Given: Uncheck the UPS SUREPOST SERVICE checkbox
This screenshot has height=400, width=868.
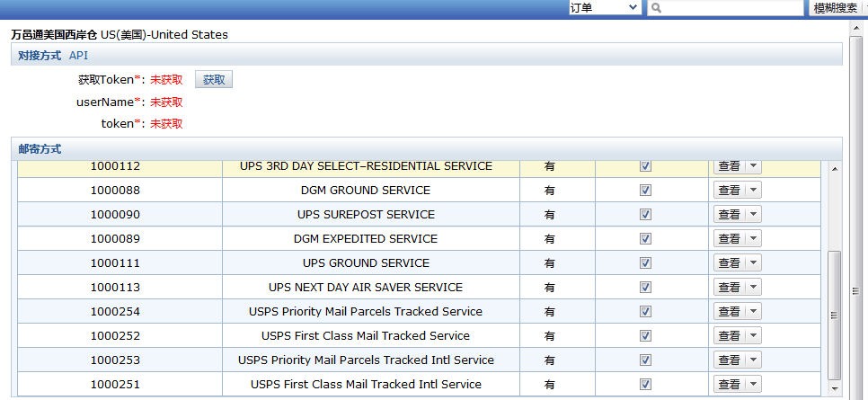Looking at the screenshot, I should (x=645, y=215).
